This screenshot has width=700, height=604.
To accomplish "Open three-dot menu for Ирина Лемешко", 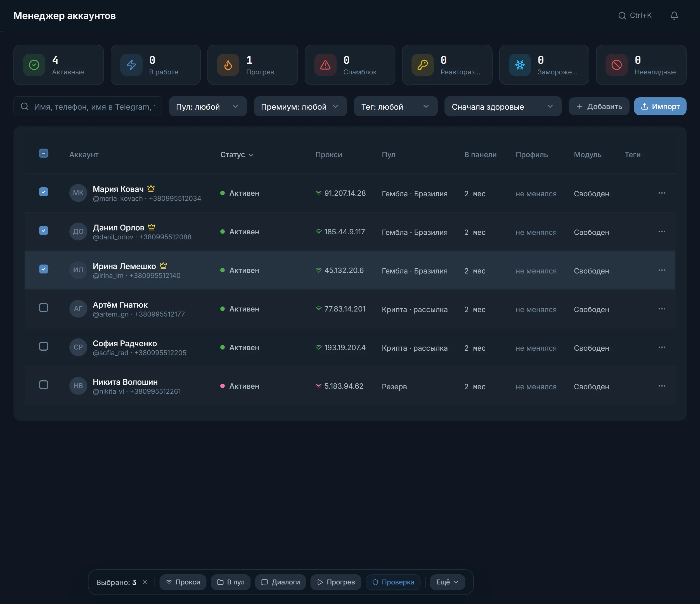I will click(x=662, y=270).
